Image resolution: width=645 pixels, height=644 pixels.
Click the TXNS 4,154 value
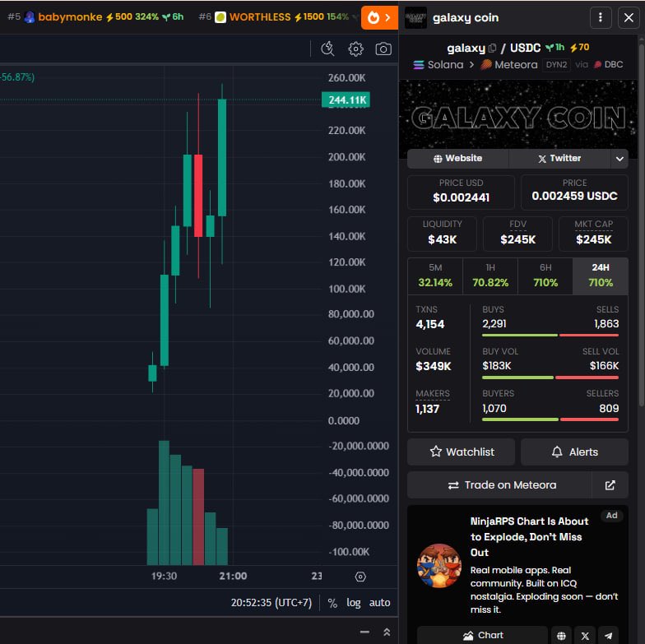point(429,324)
